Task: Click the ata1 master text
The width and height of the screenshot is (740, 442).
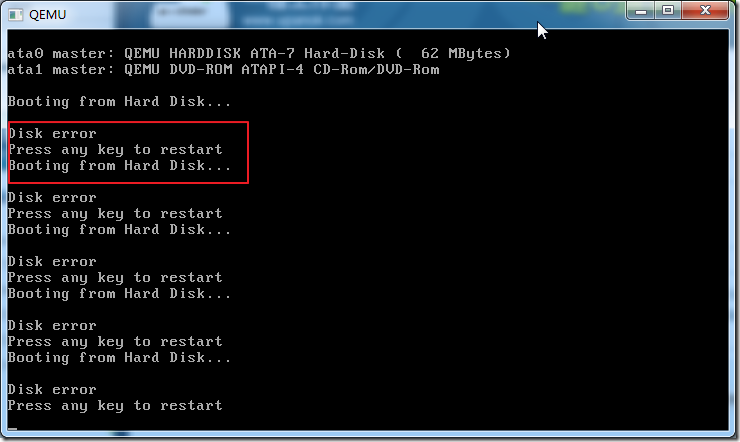Action: 60,69
